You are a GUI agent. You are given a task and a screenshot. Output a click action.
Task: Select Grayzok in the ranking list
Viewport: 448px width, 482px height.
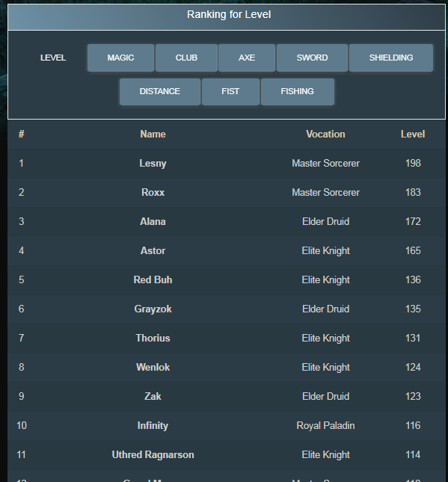(153, 309)
